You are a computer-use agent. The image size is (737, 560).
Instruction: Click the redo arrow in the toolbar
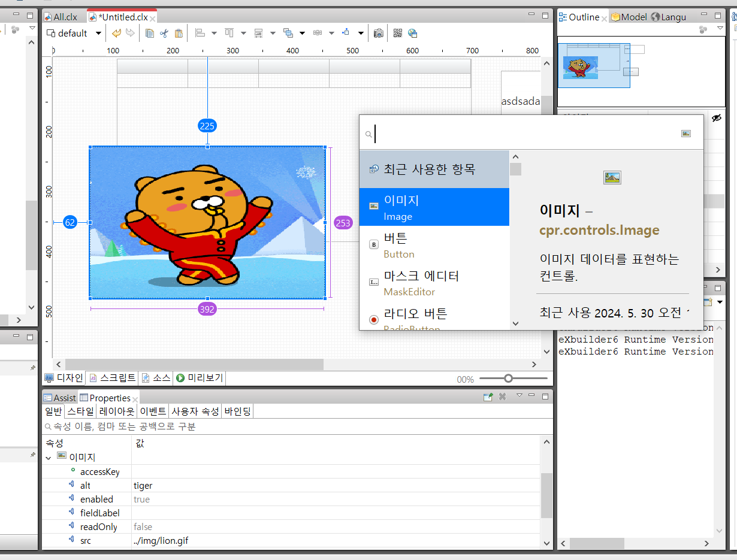click(x=130, y=33)
